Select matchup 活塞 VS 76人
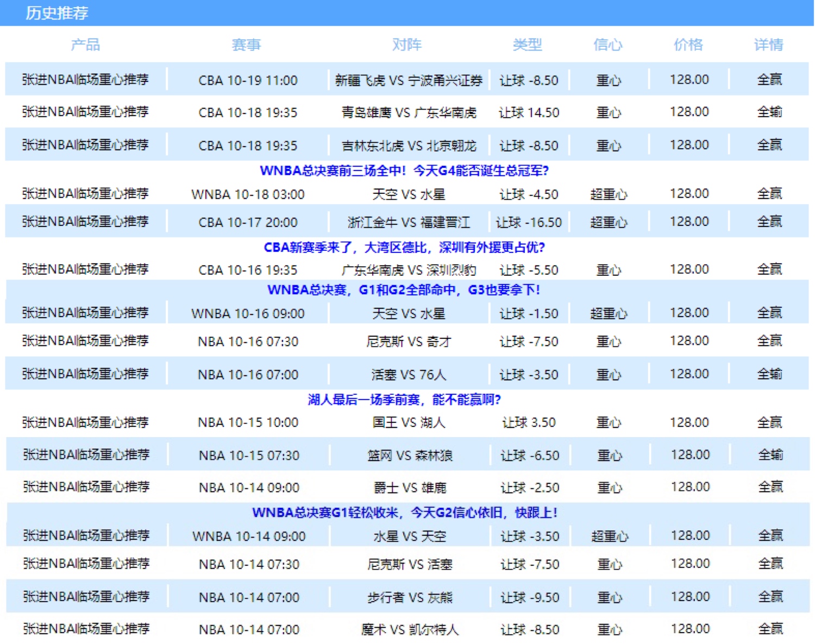The image size is (815, 644). (409, 375)
